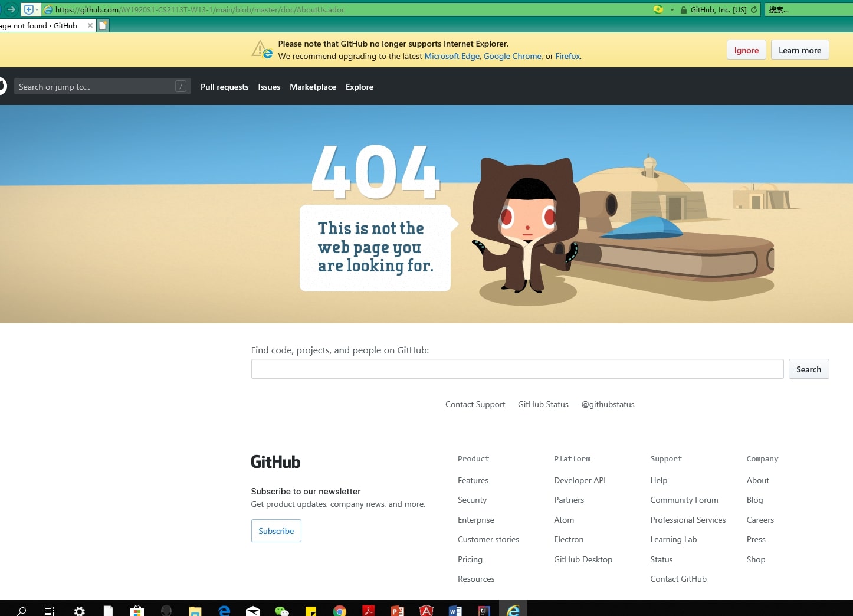Open the Google Chrome icon on taskbar
The height and width of the screenshot is (616, 853).
(340, 611)
